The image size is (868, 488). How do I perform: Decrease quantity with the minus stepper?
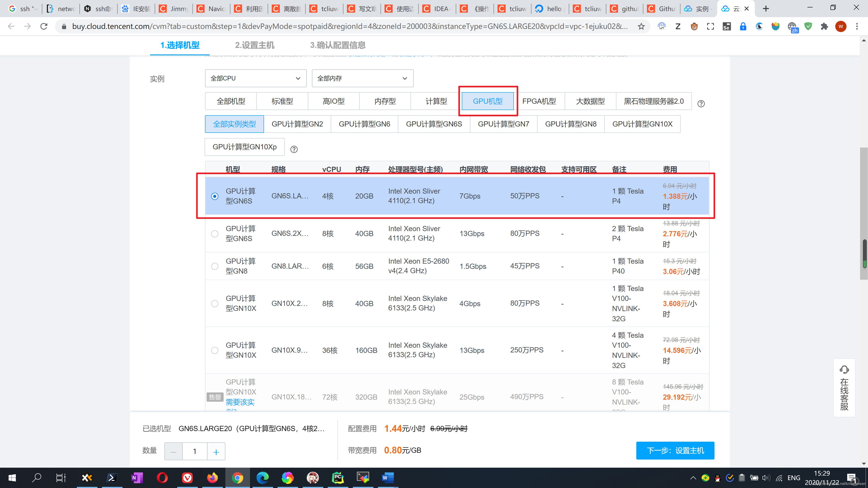pyautogui.click(x=174, y=451)
